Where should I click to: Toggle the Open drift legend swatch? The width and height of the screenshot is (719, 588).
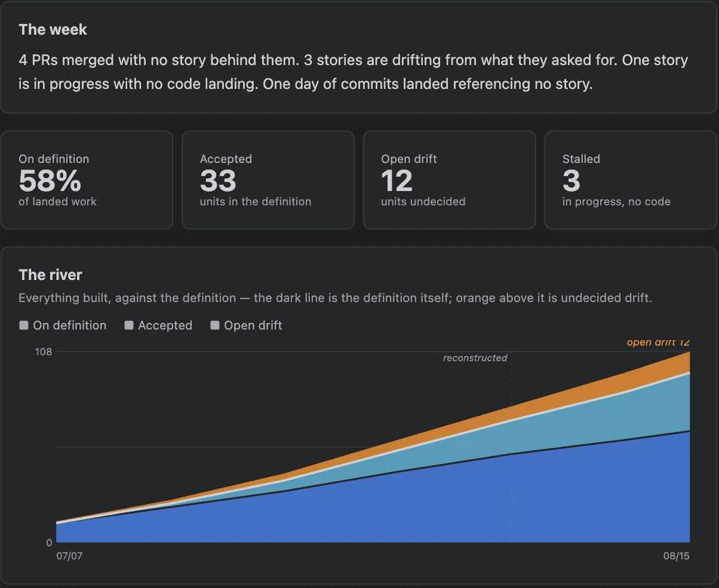(x=215, y=325)
